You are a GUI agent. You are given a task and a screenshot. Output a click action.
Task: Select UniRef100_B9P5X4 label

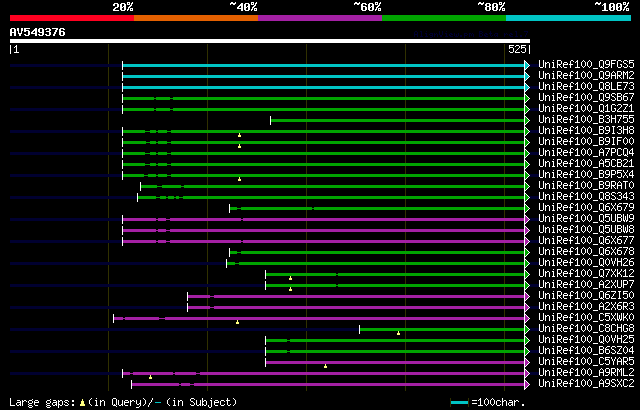coord(586,175)
